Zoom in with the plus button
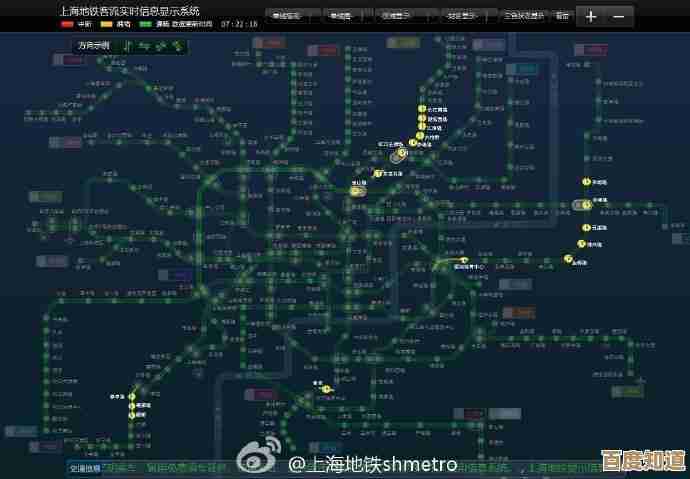Viewport: 690px width, 479px height. click(591, 17)
